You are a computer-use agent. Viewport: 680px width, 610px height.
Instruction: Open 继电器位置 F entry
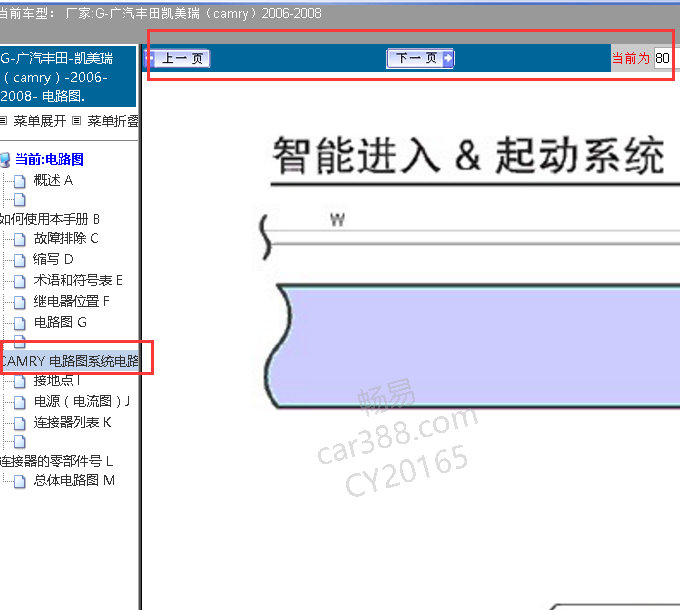(x=72, y=301)
